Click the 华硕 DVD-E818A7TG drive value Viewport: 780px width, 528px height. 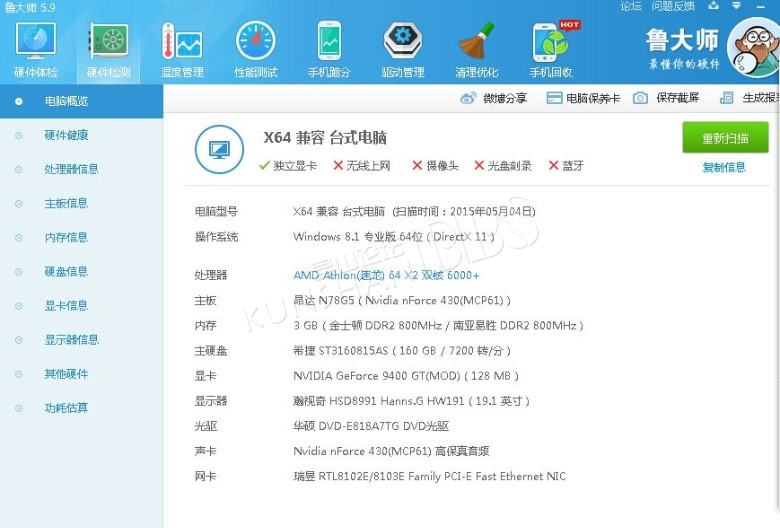point(371,426)
